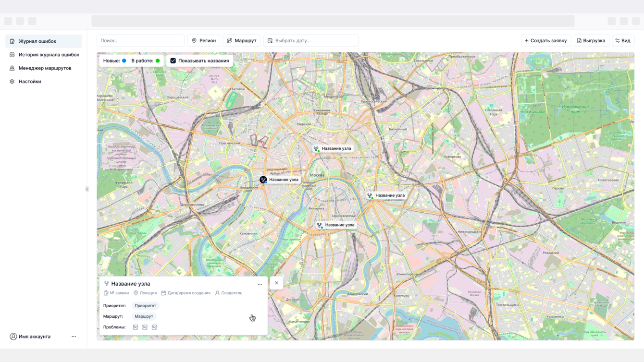This screenshot has height=362, width=644.
Task: Select the dark node marker near Арбат
Action: [263, 180]
